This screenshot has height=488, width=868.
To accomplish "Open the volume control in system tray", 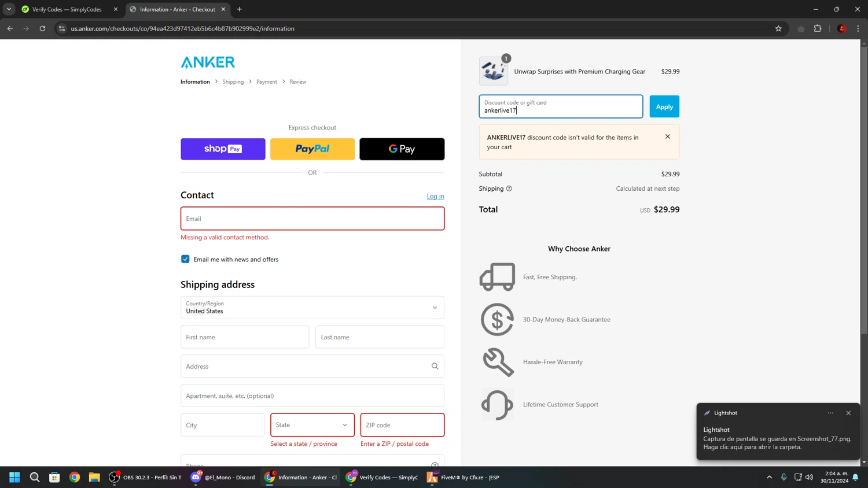I will coord(810,478).
